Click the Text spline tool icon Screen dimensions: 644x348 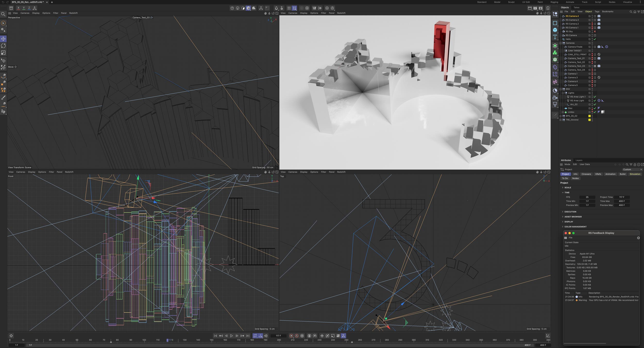tap(555, 37)
